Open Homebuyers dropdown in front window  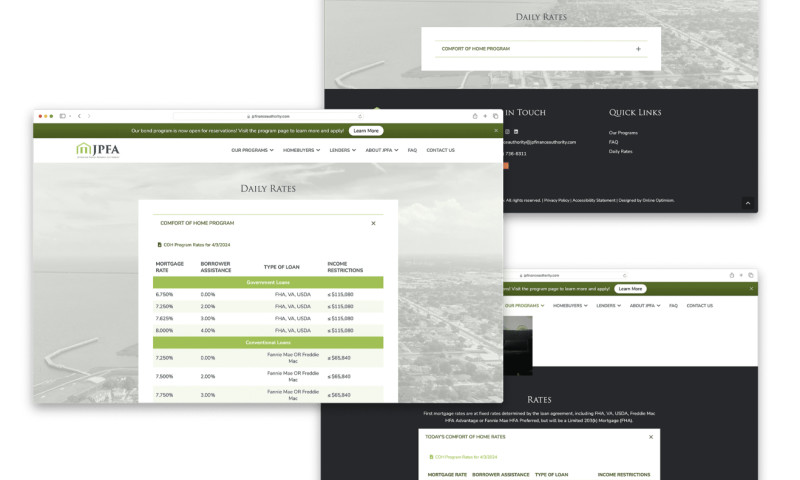point(302,150)
